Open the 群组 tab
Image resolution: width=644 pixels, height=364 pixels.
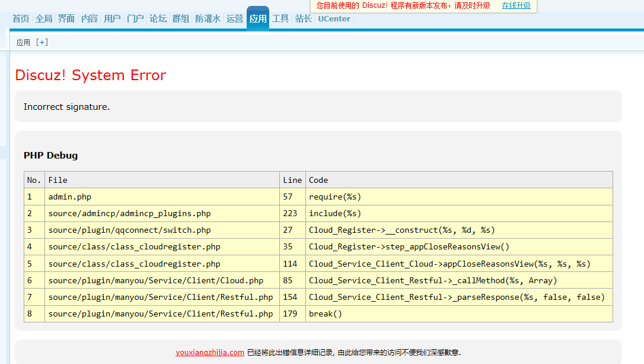click(181, 18)
